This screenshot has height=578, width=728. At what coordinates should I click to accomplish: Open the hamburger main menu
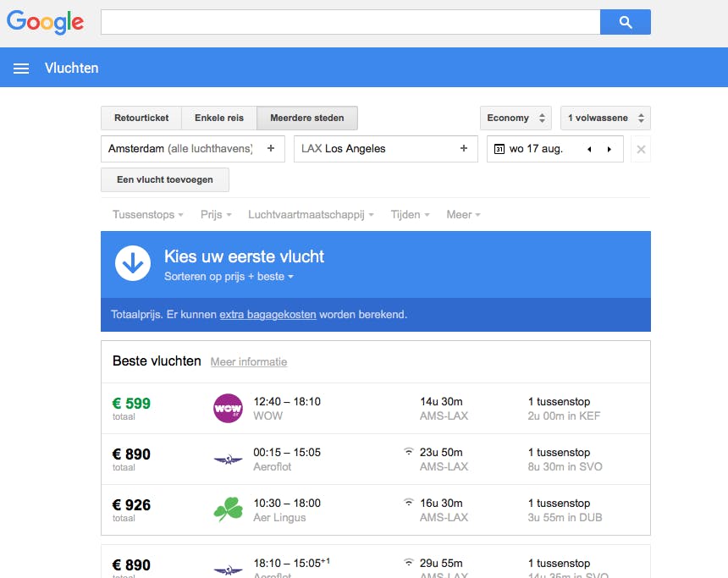point(22,68)
